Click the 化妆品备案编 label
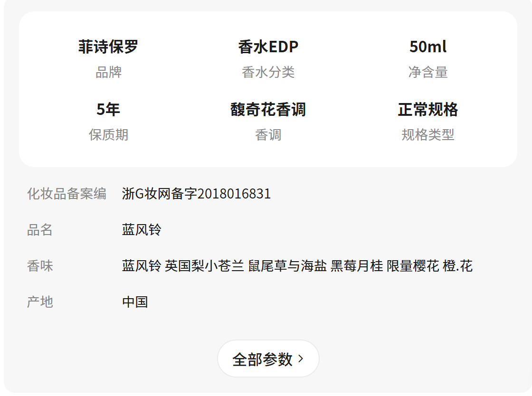Screen dimensions: 532x396 pos(67,194)
